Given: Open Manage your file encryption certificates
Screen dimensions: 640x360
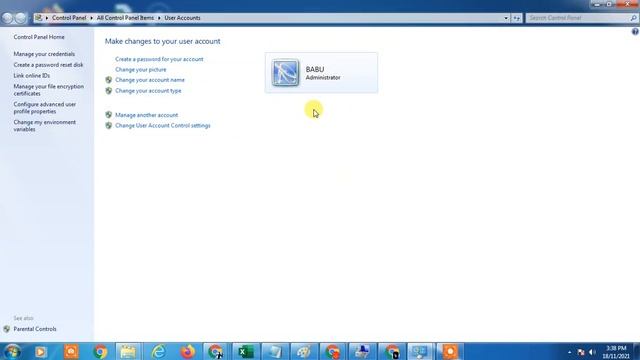Looking at the screenshot, I should [49, 90].
